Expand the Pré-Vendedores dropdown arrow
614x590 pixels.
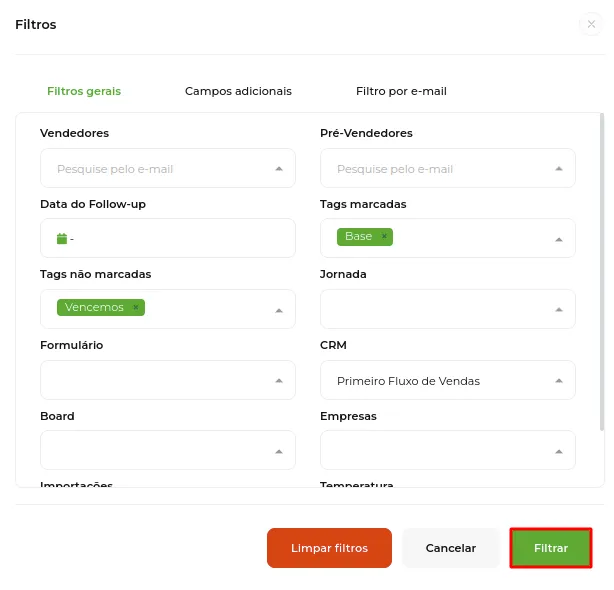click(559, 169)
